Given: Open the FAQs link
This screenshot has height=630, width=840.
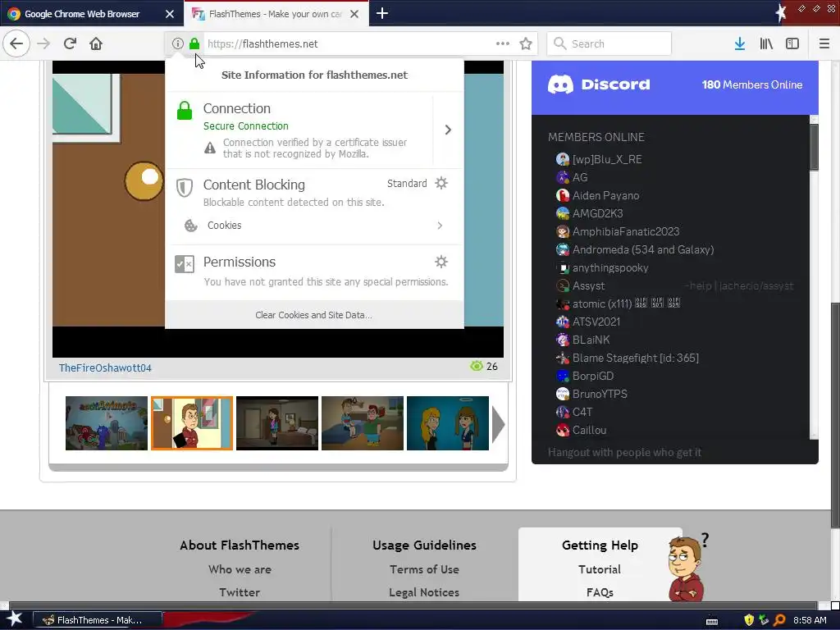Looking at the screenshot, I should coord(600,592).
